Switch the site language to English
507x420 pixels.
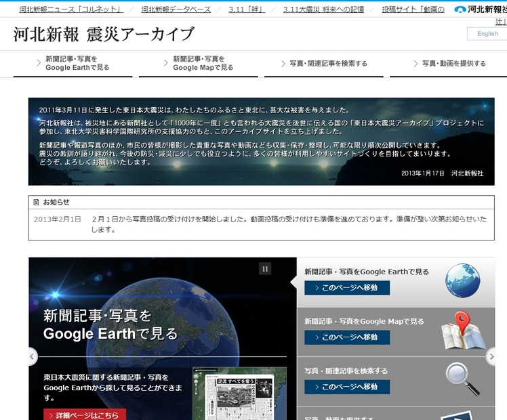coord(487,34)
